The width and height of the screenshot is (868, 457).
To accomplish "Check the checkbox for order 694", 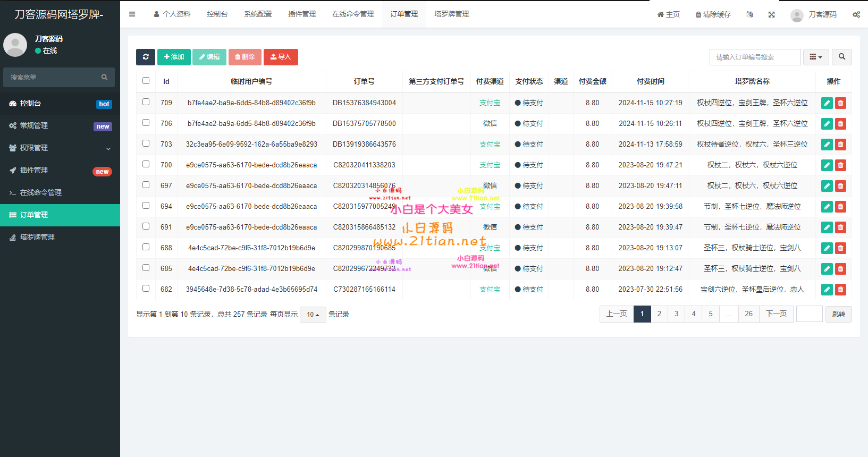I will click(146, 206).
